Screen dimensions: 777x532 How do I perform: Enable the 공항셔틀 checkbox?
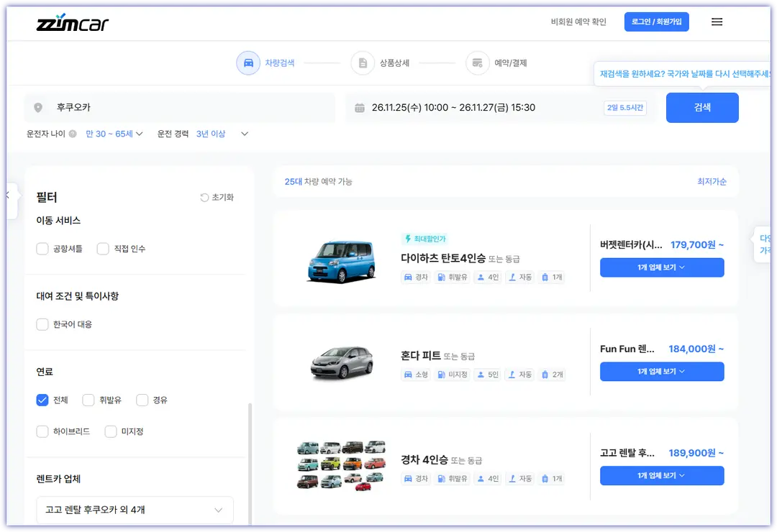click(42, 249)
